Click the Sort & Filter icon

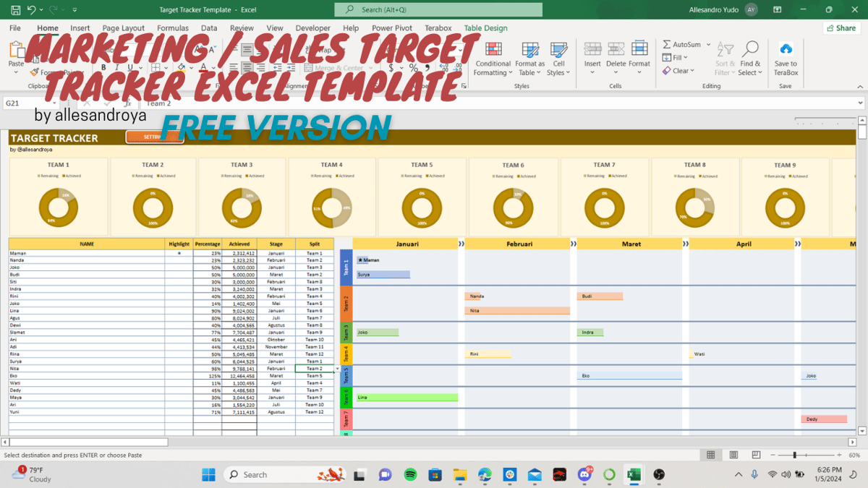point(724,49)
